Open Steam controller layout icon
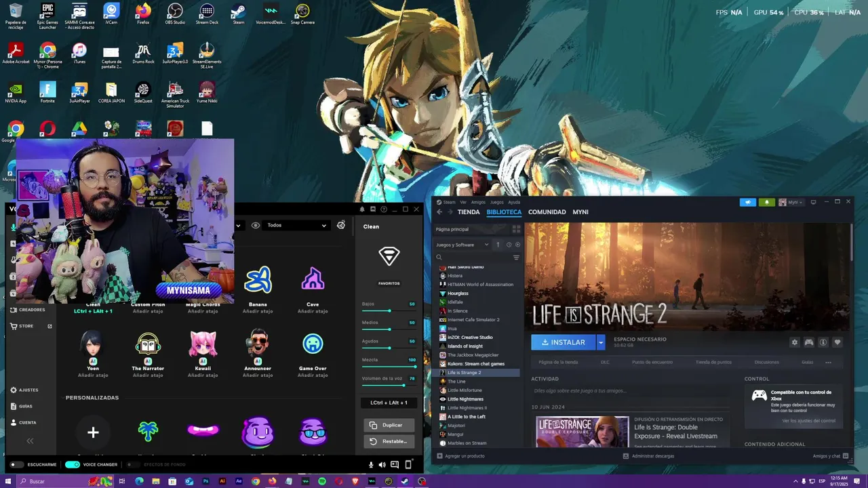Screen dimensions: 868x488 pos(809,342)
